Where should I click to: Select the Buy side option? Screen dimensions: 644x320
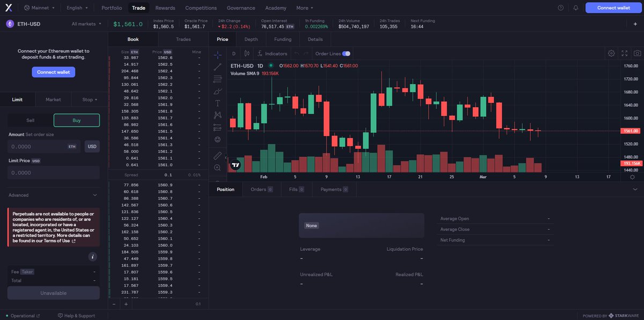(x=77, y=120)
